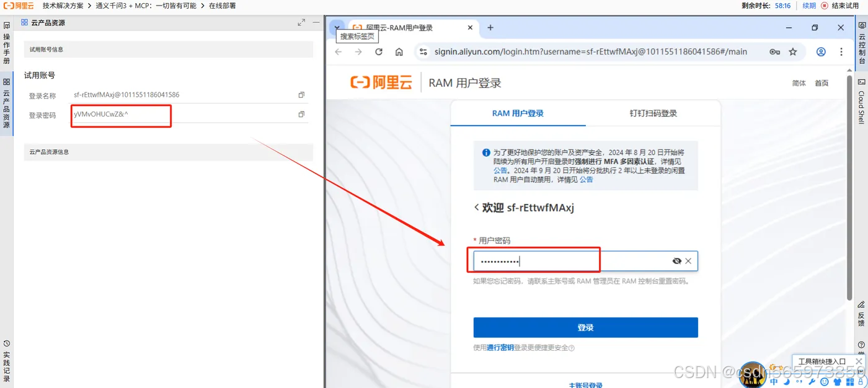This screenshot has height=388, width=868.
Task: Toggle the IME moon half-width icon
Action: point(787,382)
